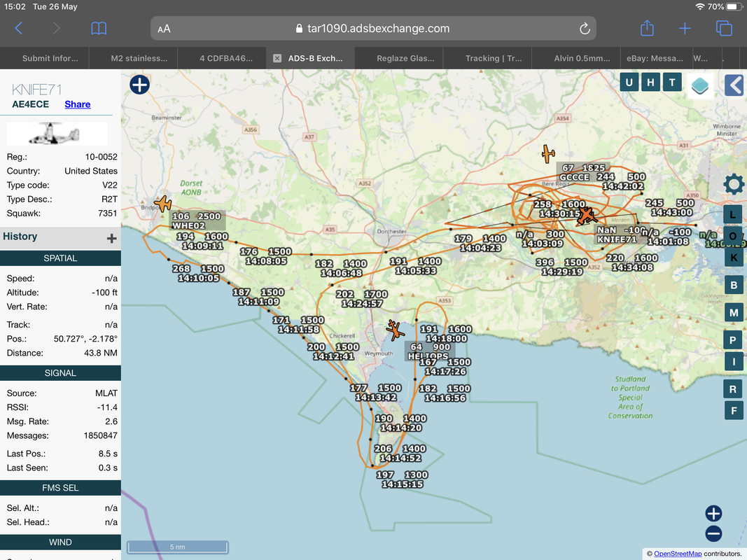The image size is (747, 560).
Task: Toggle the O map option button
Action: [733, 236]
